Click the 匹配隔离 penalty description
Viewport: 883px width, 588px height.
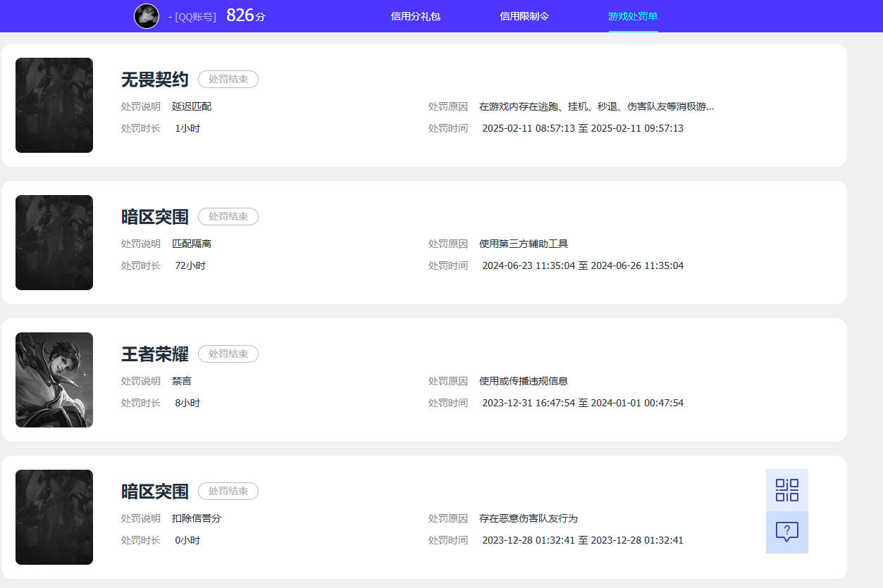click(x=192, y=244)
